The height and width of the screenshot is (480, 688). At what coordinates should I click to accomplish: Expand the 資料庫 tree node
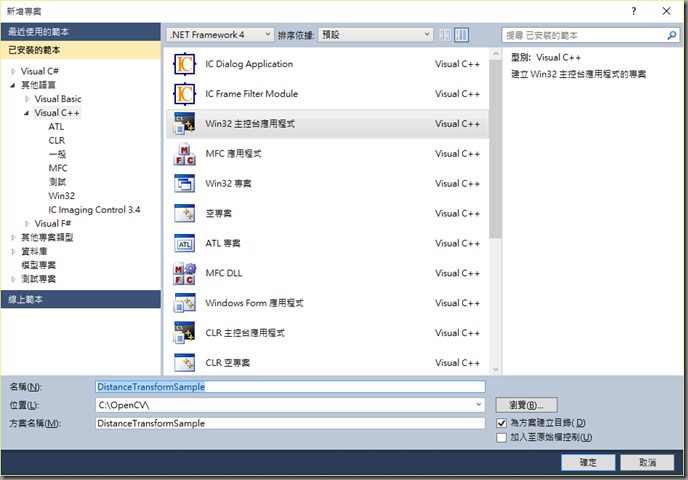pos(13,251)
